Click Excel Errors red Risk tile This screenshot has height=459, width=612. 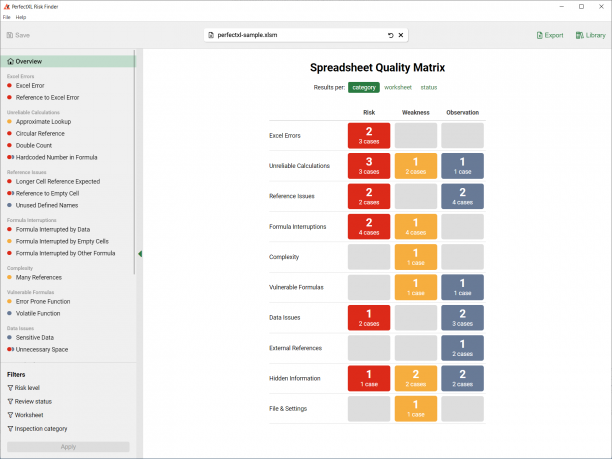[x=369, y=135]
